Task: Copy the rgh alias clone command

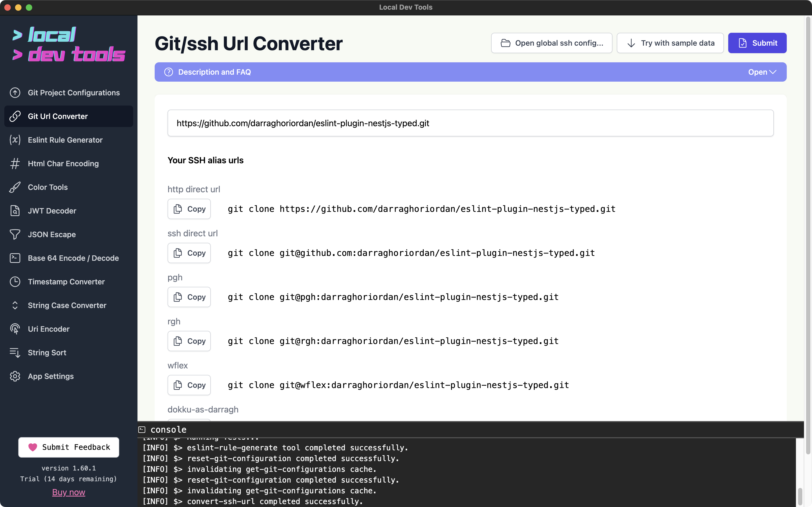Action: click(x=189, y=341)
